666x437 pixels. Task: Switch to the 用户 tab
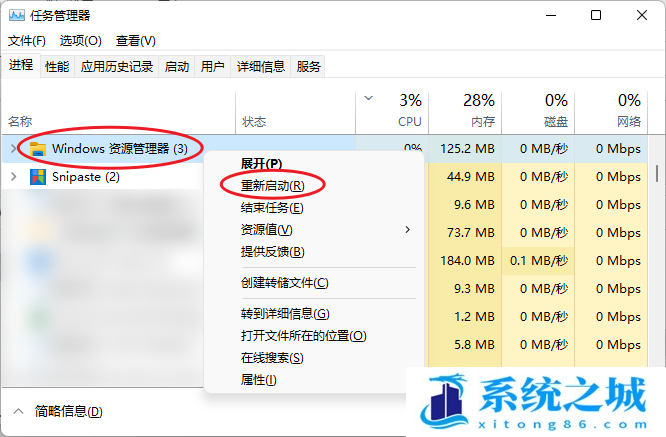[x=212, y=67]
